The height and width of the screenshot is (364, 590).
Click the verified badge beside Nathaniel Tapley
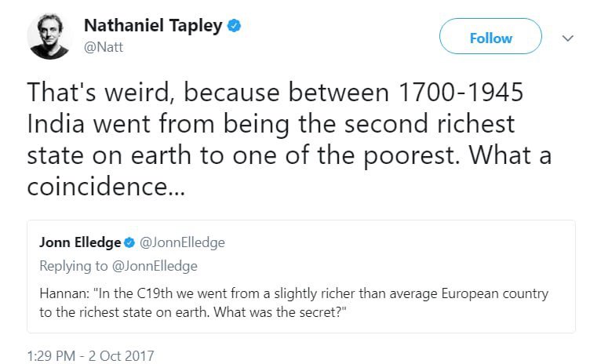233,26
